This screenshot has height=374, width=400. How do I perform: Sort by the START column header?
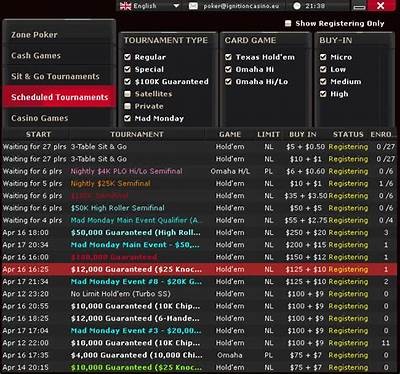[38, 134]
